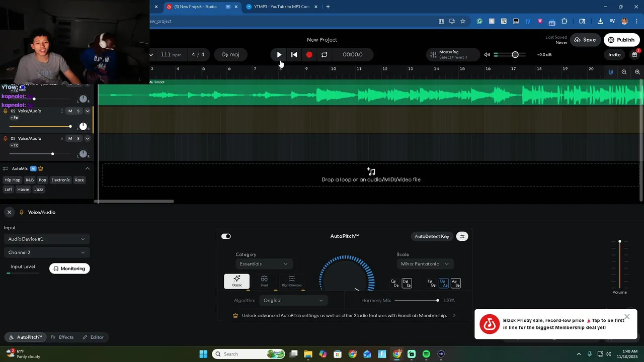Open Spotify from the taskbar
This screenshot has width=644, height=362.
click(x=426, y=354)
